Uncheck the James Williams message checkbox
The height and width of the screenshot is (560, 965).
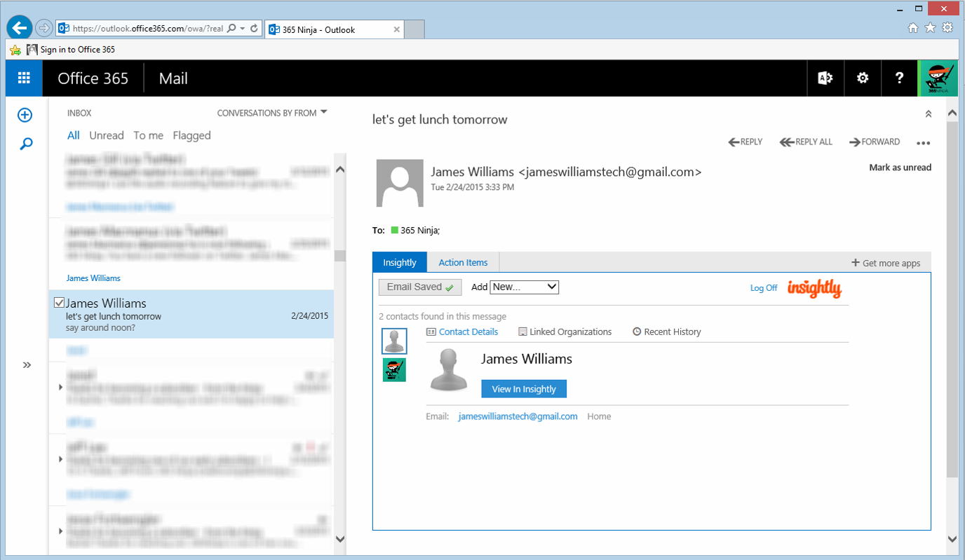coord(60,303)
